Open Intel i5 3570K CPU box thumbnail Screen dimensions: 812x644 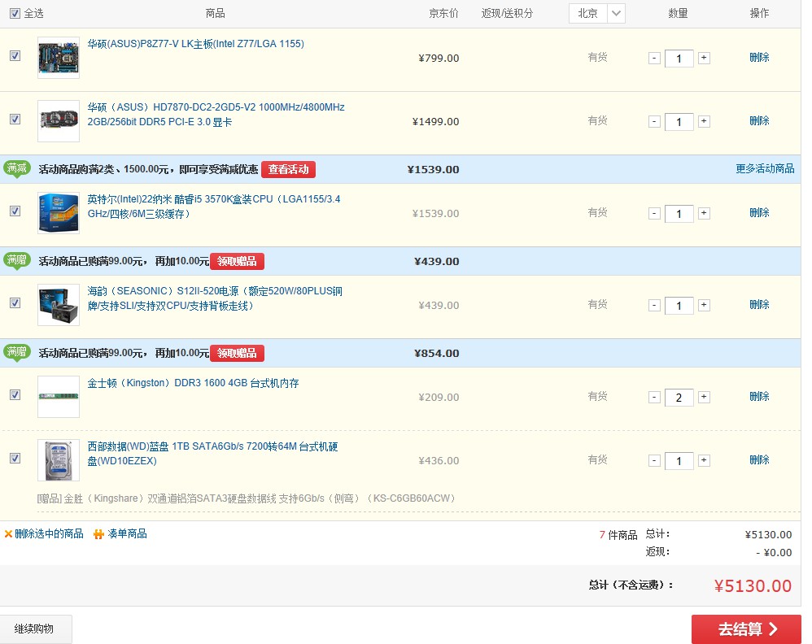[x=59, y=213]
